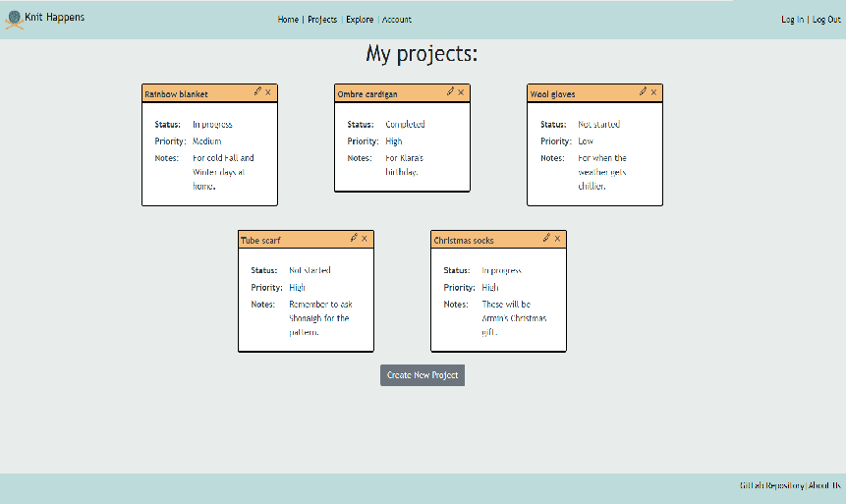Open the Account nav link
The width and height of the screenshot is (846, 504).
point(397,20)
